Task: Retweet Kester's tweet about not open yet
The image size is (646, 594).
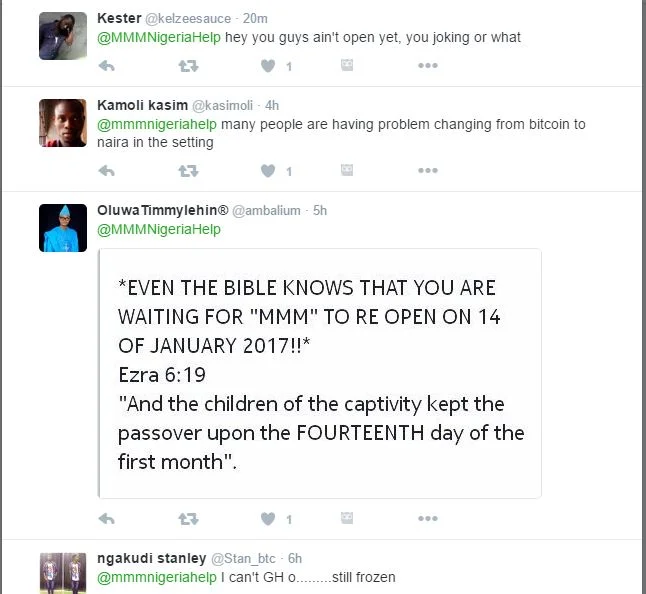Action: (x=188, y=66)
